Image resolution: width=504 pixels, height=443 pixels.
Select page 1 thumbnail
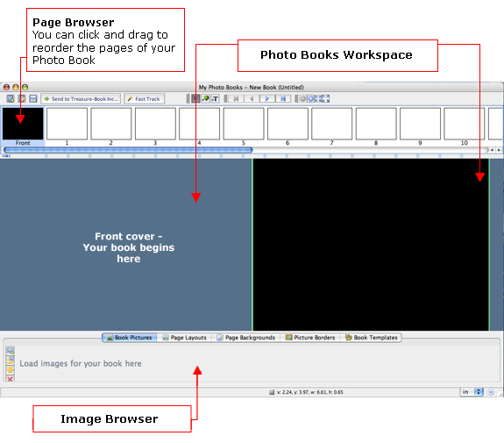pyautogui.click(x=67, y=124)
